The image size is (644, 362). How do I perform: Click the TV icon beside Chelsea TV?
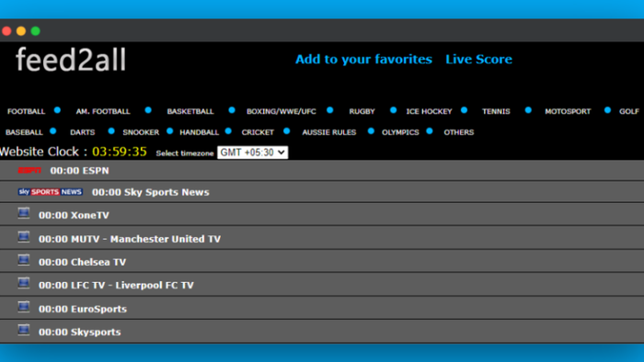pyautogui.click(x=24, y=260)
